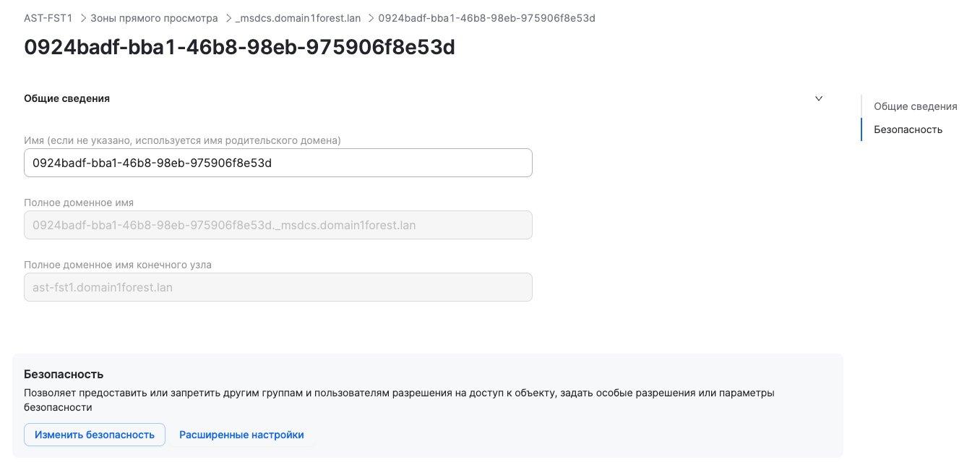980x473 pixels.
Task: Open the _msdcs.domain1forest.lan breadcrumb
Action: (298, 18)
